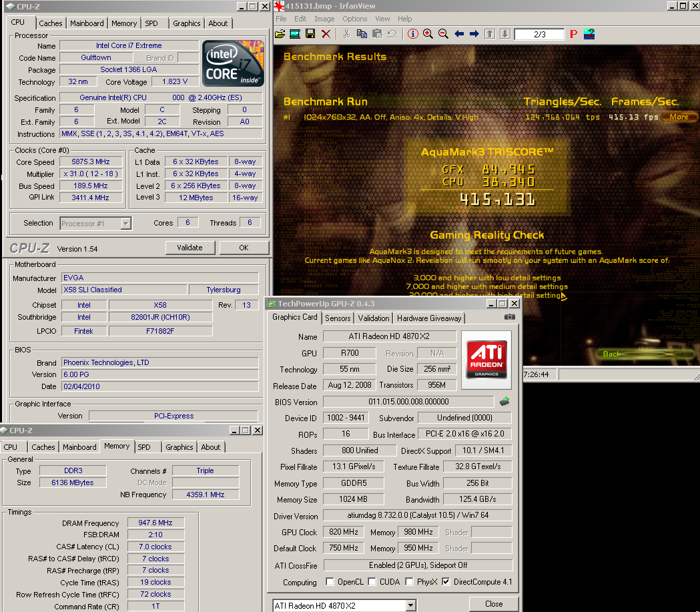Click the GPU-Z title bar icon
Viewport: 700px width, 612px height.
click(x=272, y=304)
